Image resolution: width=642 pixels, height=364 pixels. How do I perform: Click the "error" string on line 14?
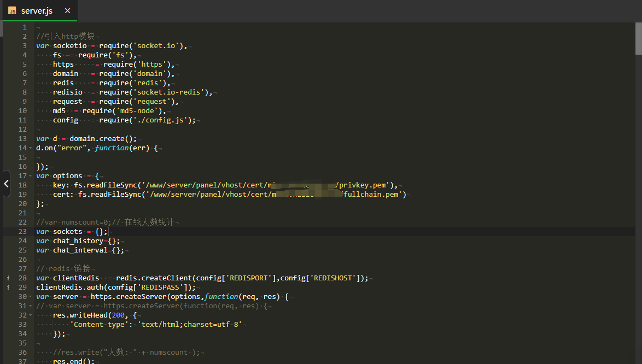[72, 148]
